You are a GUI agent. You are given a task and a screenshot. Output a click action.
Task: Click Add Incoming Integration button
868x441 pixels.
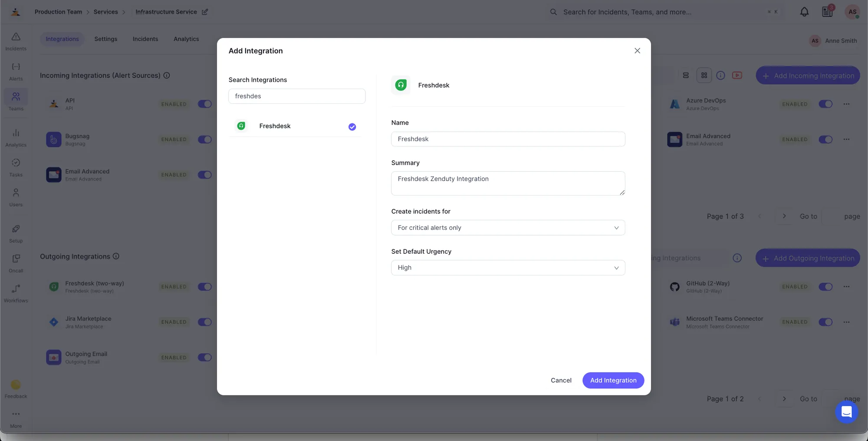click(x=807, y=75)
